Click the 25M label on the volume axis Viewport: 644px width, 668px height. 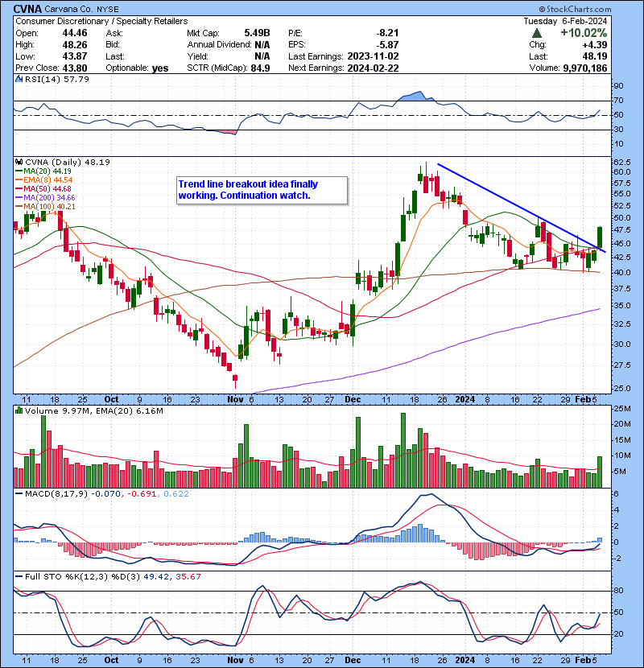tap(621, 409)
